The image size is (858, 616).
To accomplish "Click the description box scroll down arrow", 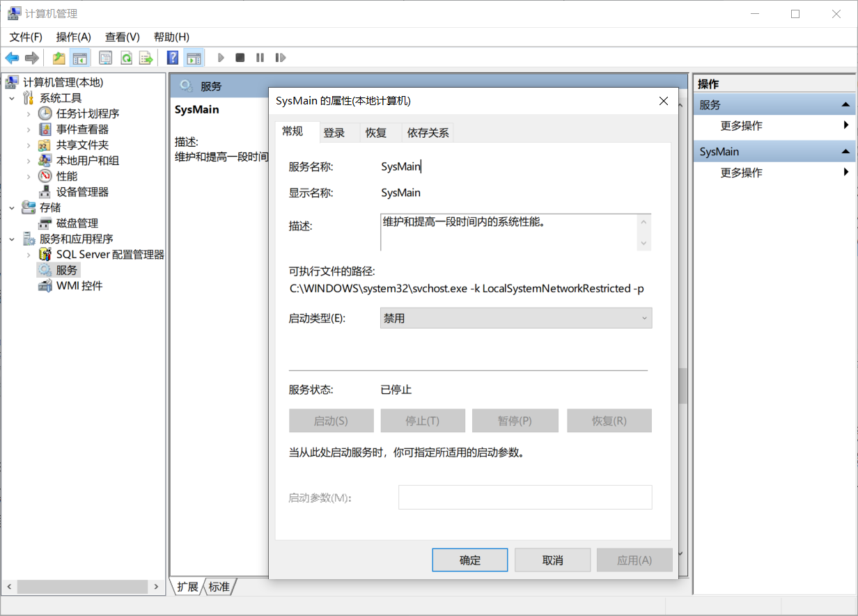I will pos(644,243).
